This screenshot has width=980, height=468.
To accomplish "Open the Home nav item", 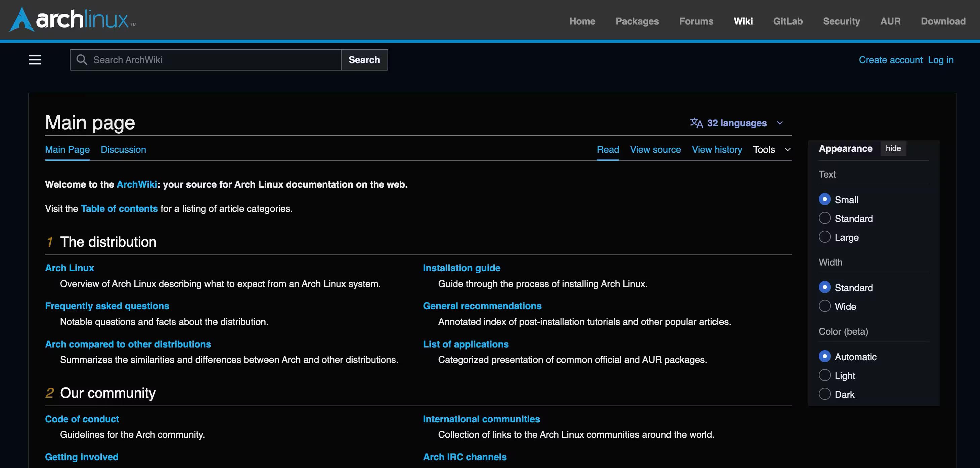I will pos(582,21).
